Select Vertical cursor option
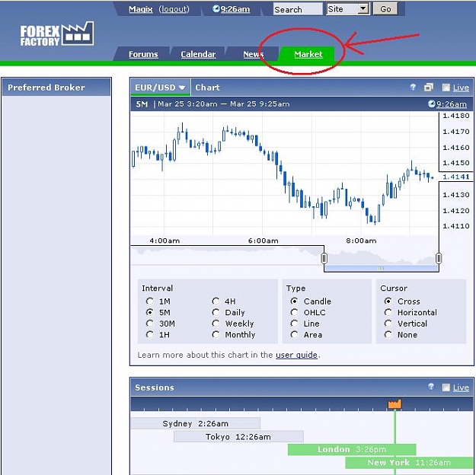Image resolution: width=476 pixels, height=475 pixels. [x=388, y=324]
